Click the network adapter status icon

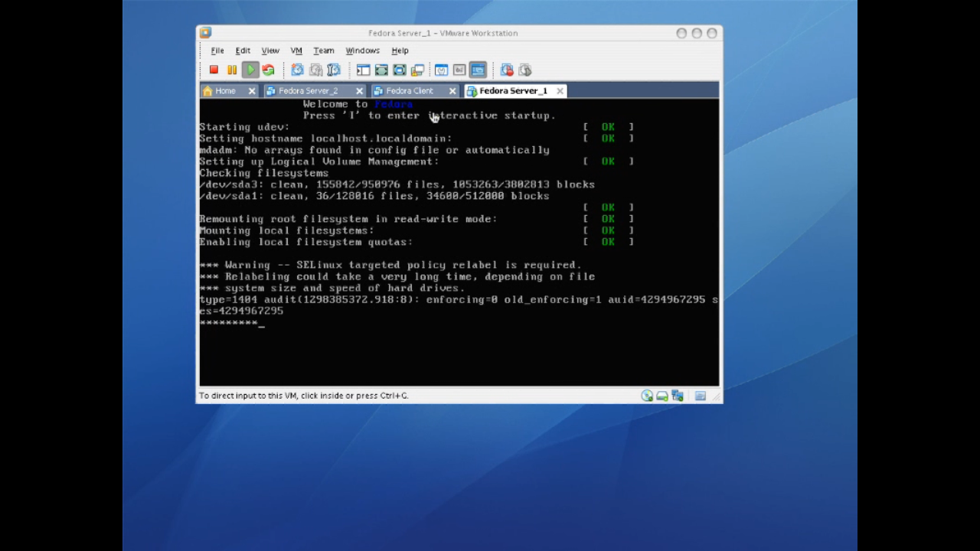(678, 396)
